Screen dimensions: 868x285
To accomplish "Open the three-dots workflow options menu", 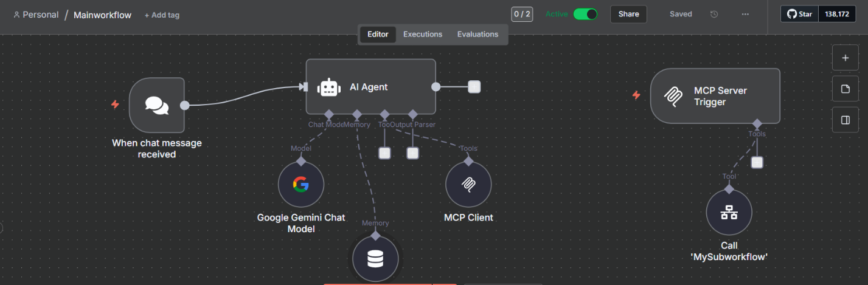I will tap(745, 14).
